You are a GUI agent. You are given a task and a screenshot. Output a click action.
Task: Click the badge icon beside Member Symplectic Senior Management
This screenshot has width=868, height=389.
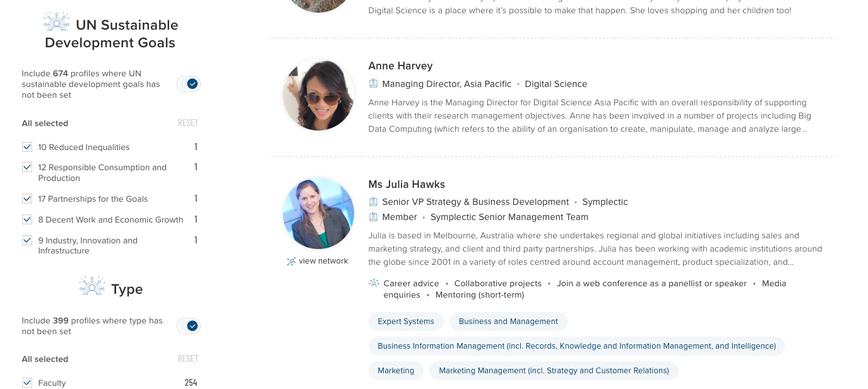[373, 217]
